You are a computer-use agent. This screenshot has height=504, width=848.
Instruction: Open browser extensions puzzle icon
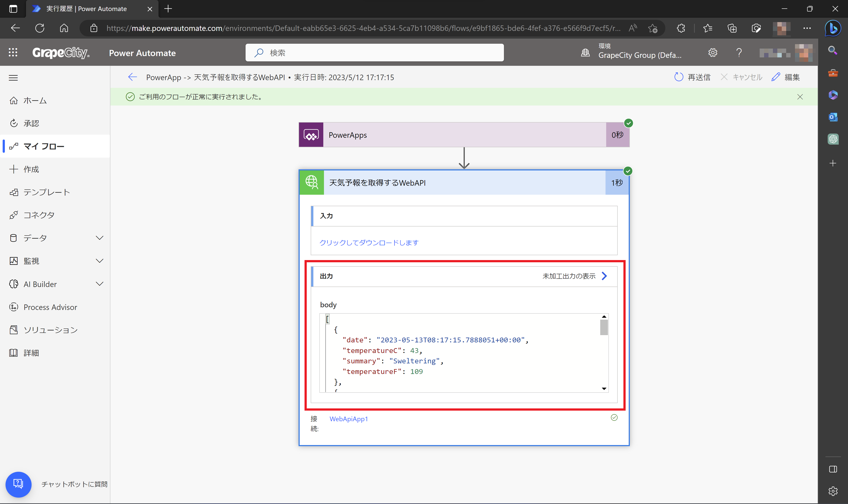(x=681, y=28)
